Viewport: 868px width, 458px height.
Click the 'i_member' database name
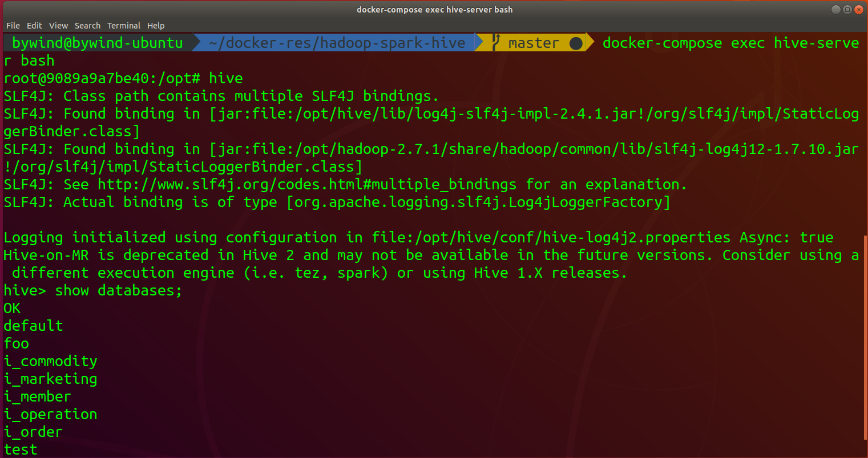tap(38, 396)
